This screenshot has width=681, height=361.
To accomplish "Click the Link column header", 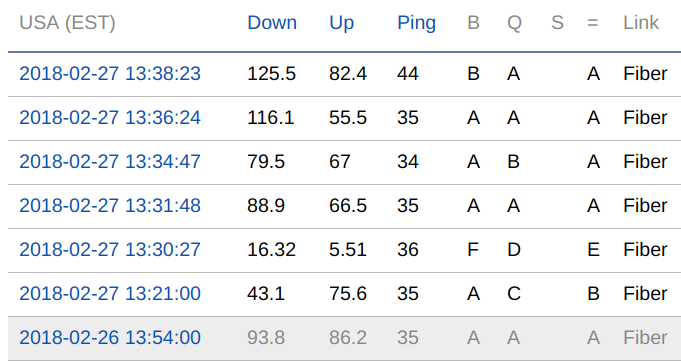I will click(641, 23).
